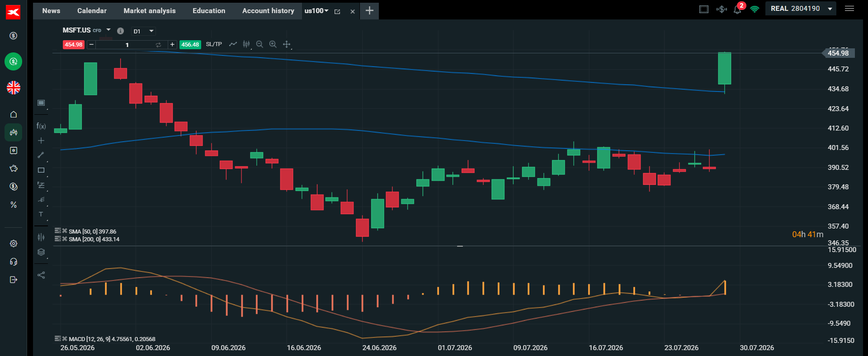Open the indicators f(x) tool
Screen dimensions: 868x356
coord(41,126)
